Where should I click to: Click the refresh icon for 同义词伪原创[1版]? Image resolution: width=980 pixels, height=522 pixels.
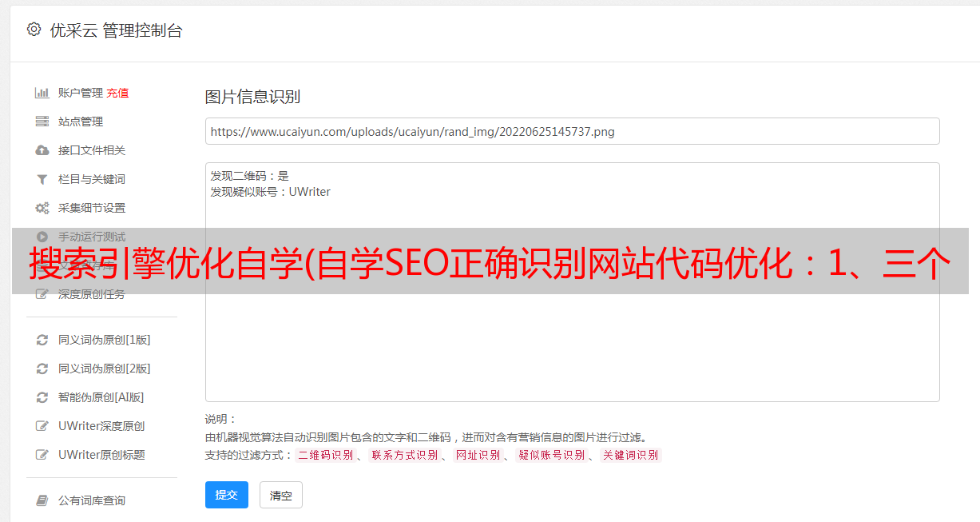point(42,340)
